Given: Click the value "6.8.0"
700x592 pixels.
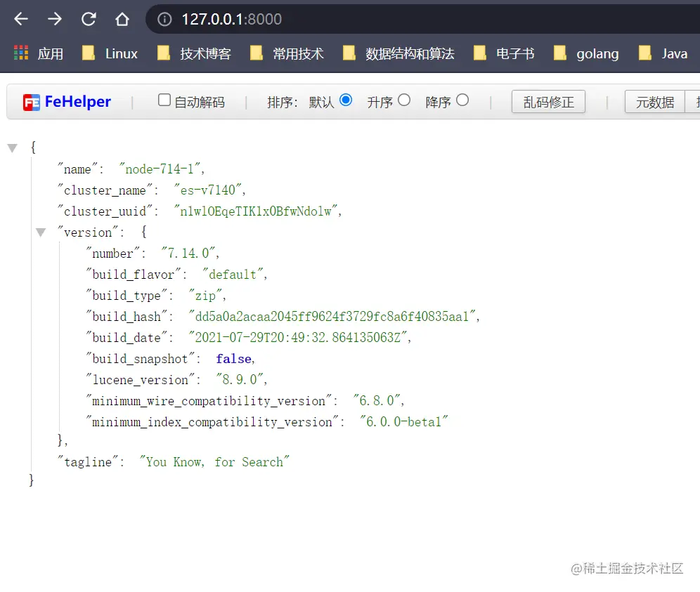Looking at the screenshot, I should click(376, 400).
